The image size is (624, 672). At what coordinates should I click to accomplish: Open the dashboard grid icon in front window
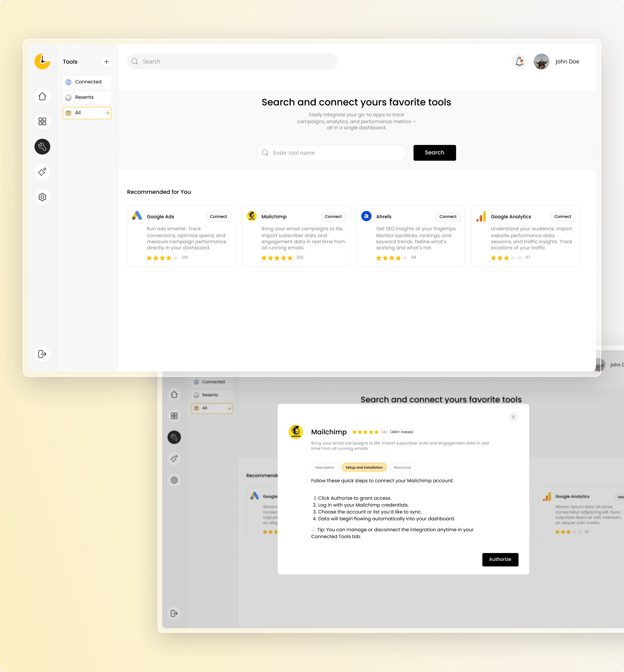click(x=42, y=122)
